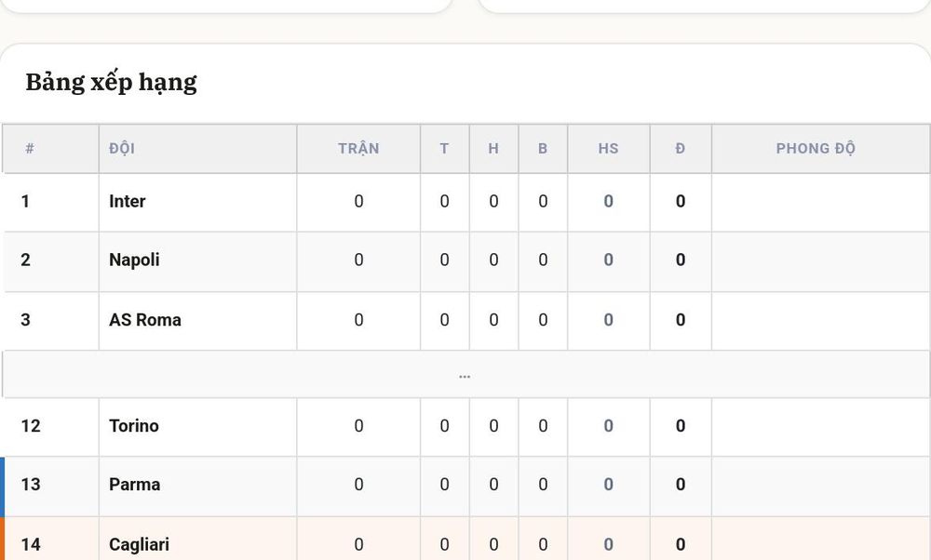
Task: Open the Parma team entry
Action: [x=134, y=485]
